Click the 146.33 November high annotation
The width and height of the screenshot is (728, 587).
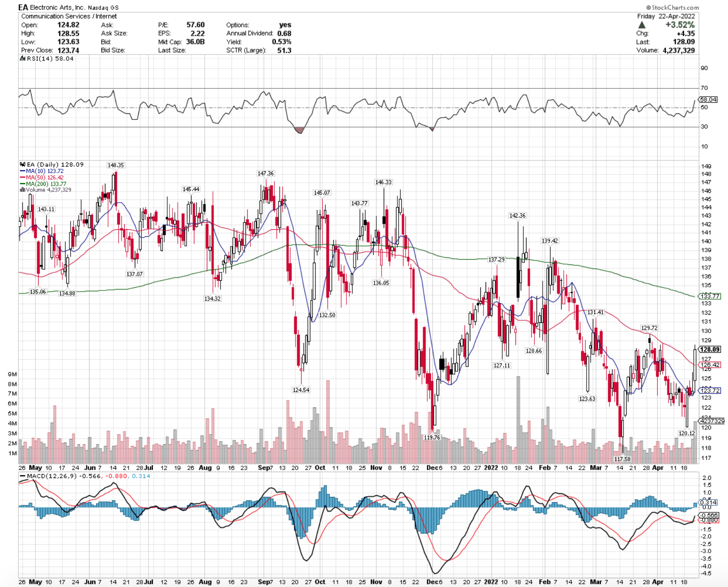[383, 182]
